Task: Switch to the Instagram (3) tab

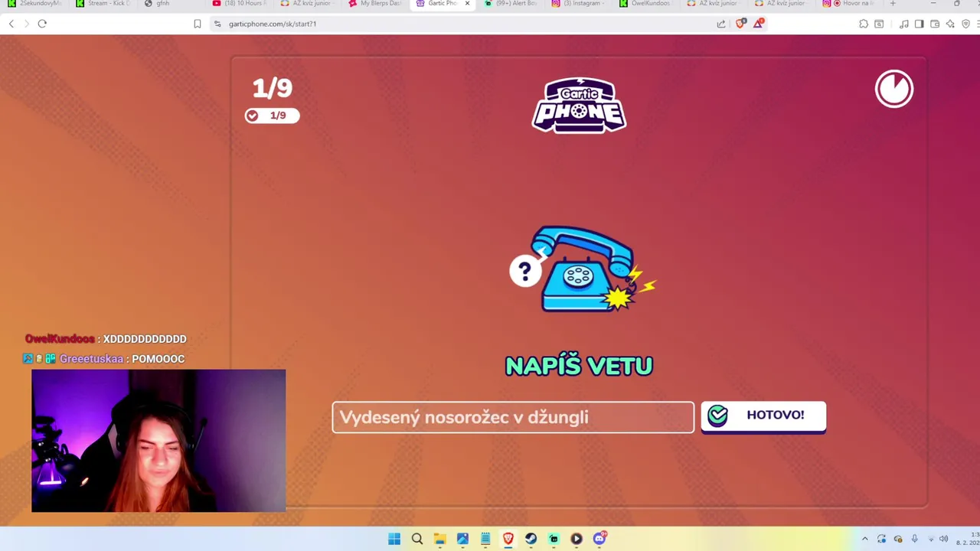Action: click(580, 4)
